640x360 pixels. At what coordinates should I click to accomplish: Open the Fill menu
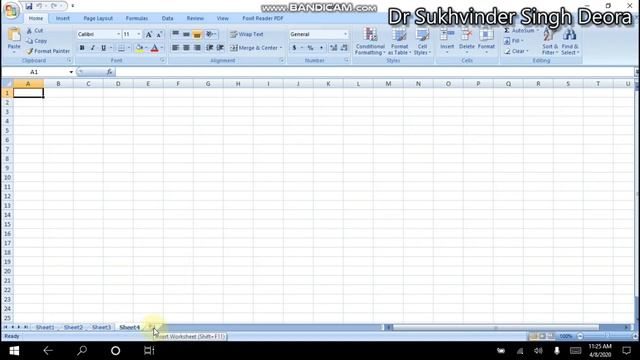(513, 41)
